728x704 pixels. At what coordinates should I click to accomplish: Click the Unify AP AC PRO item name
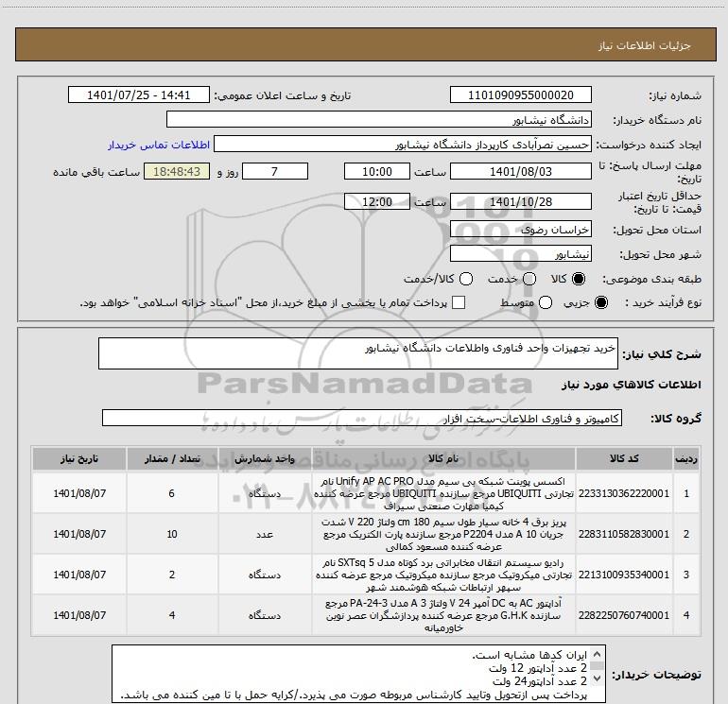[443, 493]
